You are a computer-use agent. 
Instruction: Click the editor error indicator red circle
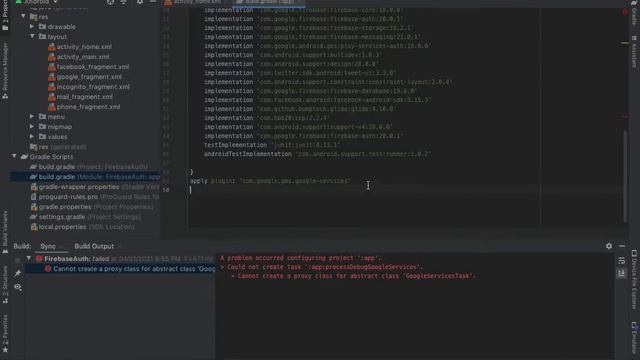point(625,12)
